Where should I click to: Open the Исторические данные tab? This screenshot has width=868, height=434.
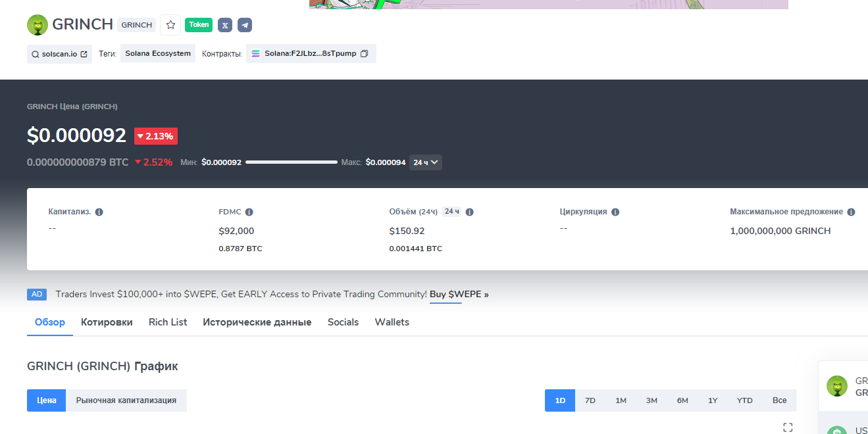click(x=257, y=322)
